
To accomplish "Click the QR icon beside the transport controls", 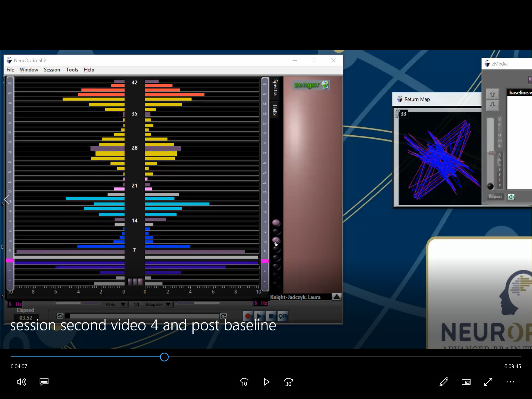I will (283, 316).
